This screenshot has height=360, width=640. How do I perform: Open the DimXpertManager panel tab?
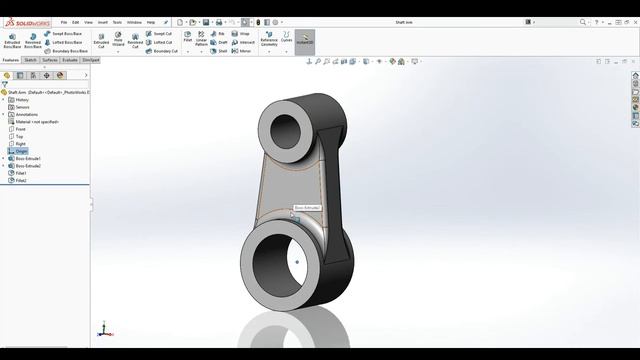point(47,76)
